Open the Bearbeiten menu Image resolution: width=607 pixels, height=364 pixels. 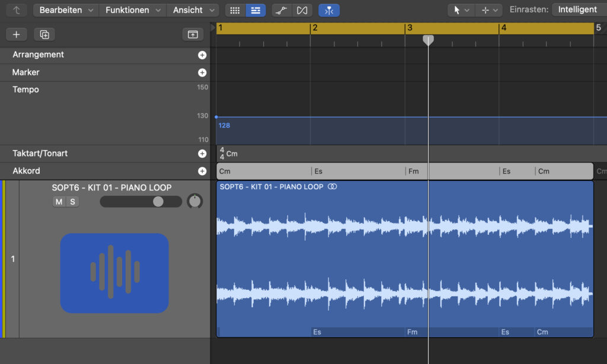(x=66, y=10)
